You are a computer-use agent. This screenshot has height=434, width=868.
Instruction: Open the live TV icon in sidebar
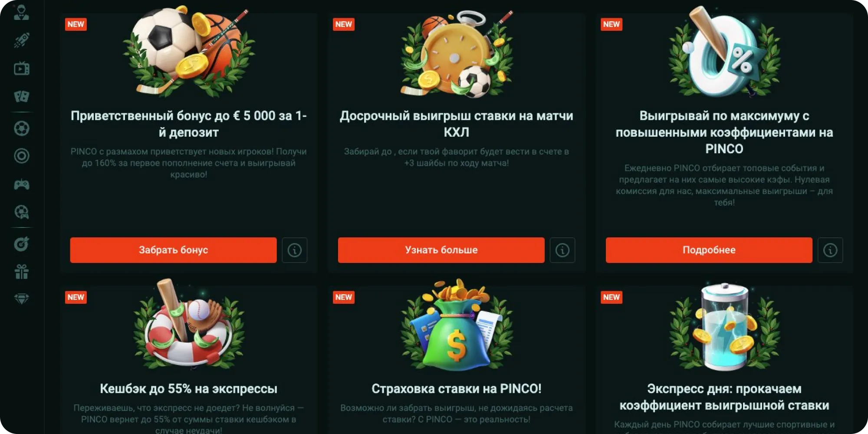[22, 69]
